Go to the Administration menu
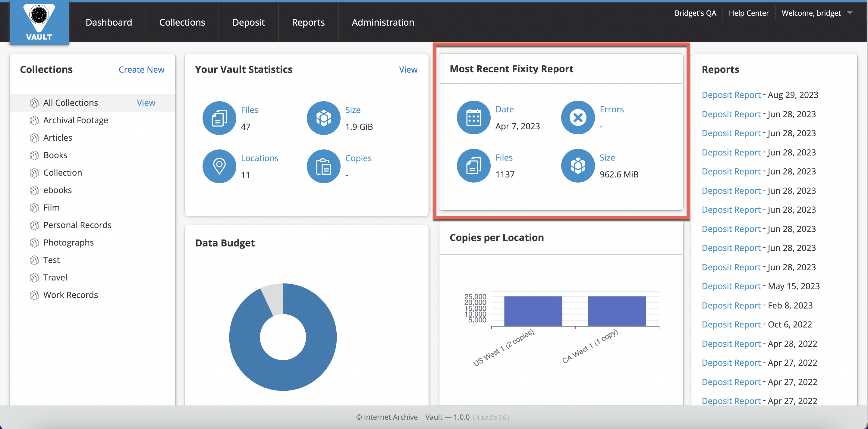The image size is (868, 429). pos(383,22)
